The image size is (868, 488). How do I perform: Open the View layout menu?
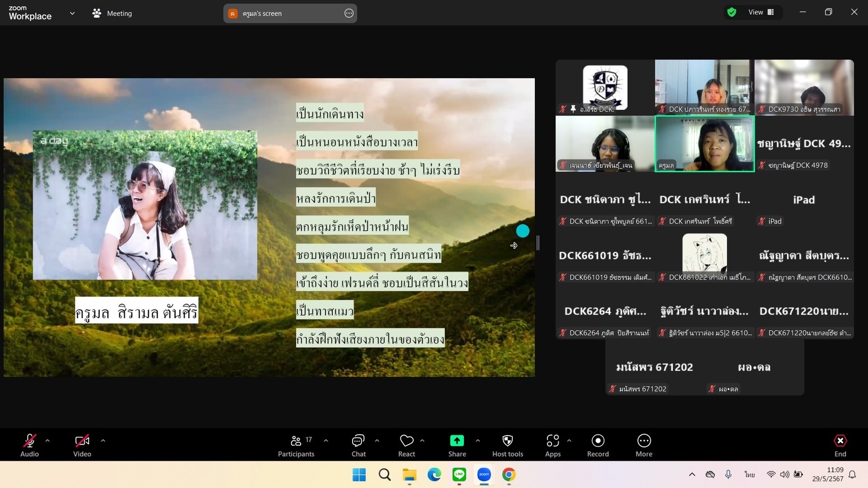(x=761, y=12)
